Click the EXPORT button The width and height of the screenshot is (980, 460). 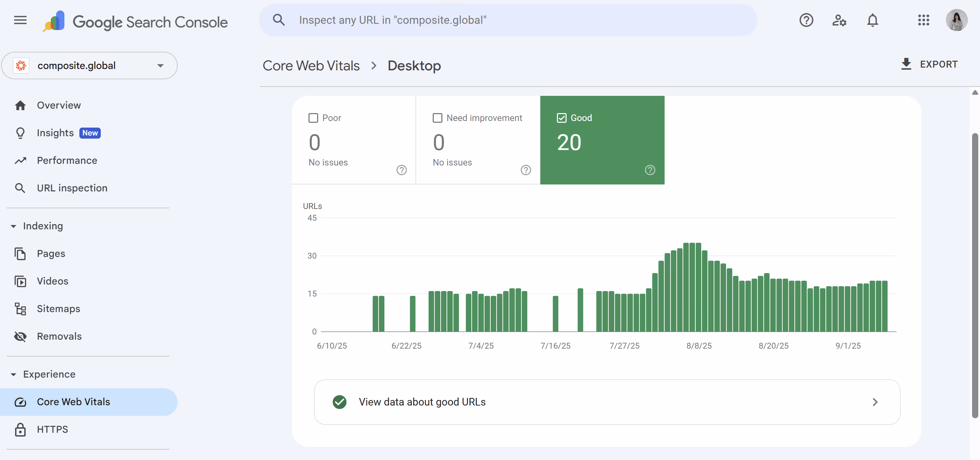click(929, 64)
